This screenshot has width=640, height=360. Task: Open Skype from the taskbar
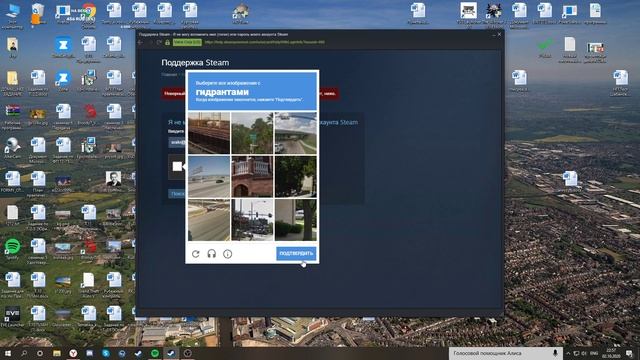106,353
